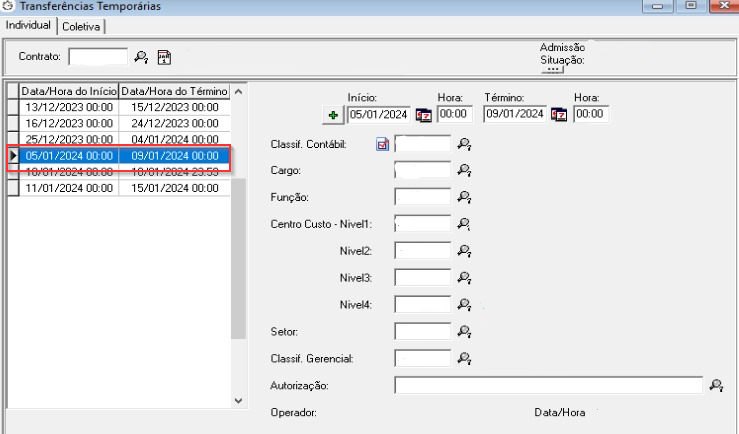This screenshot has width=739, height=434.
Task: Open lookup for Centro Custo Nível1
Action: [x=463, y=224]
